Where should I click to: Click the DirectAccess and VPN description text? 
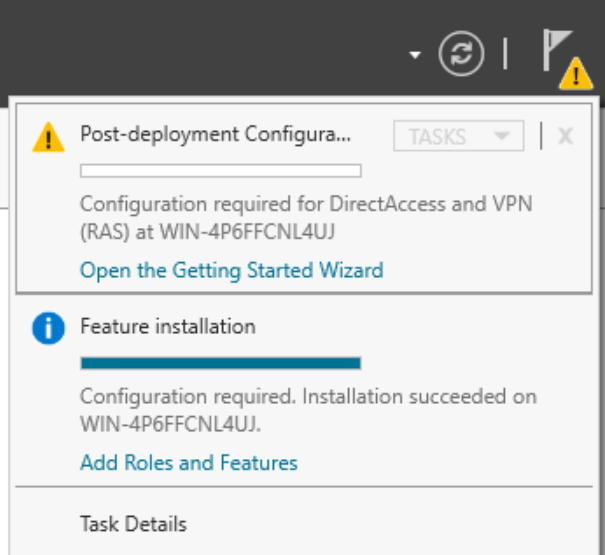click(306, 216)
